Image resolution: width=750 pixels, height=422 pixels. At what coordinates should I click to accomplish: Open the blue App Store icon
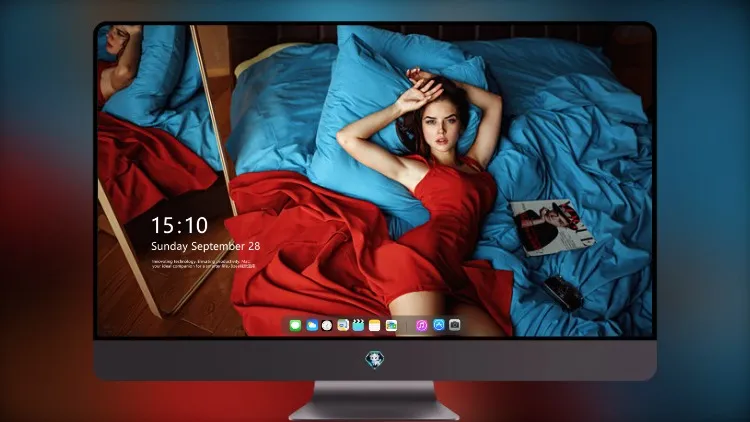click(x=439, y=325)
